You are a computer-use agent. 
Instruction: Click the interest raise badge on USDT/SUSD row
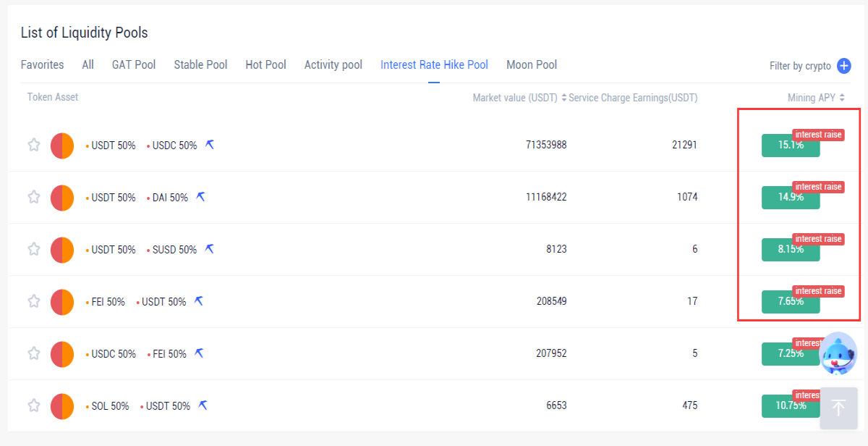(818, 239)
